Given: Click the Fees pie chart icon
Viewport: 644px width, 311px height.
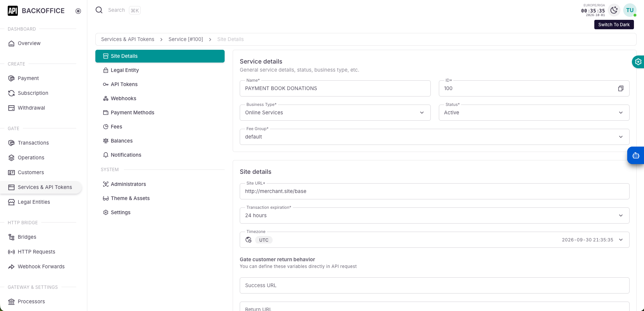Looking at the screenshot, I should point(106,127).
